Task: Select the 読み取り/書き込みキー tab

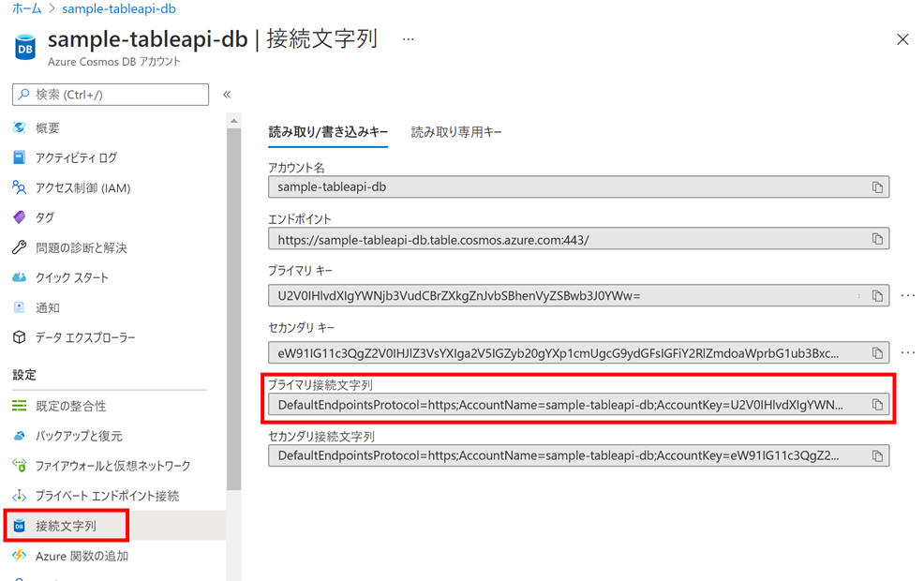Action: pos(328,133)
